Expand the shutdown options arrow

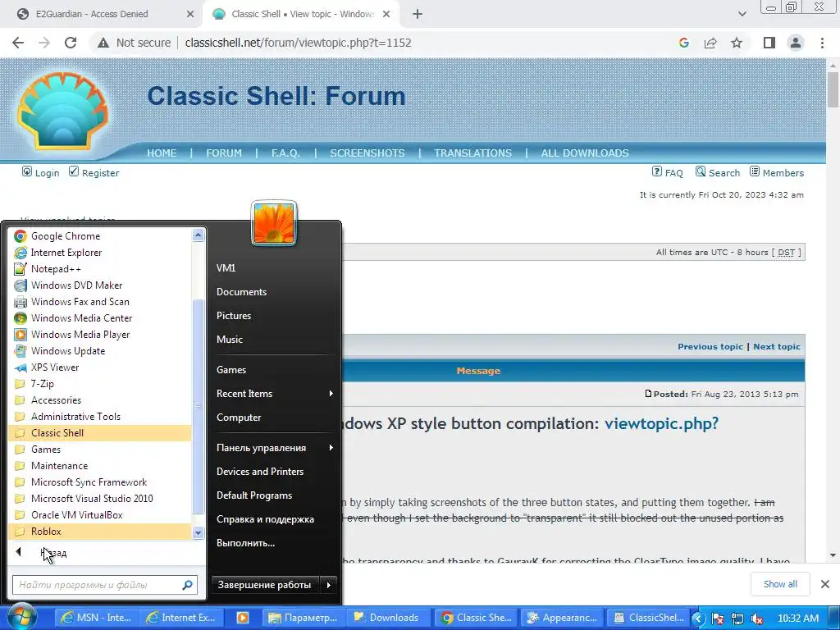coord(328,585)
